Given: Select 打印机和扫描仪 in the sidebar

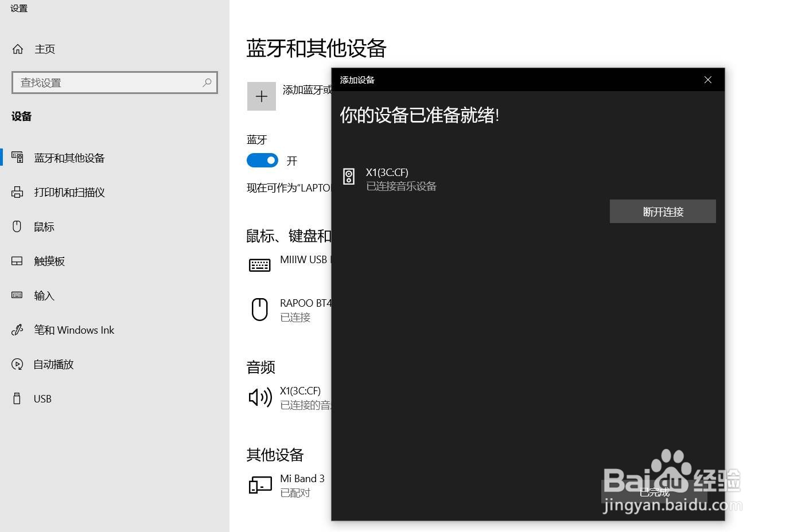Looking at the screenshot, I should 69,192.
